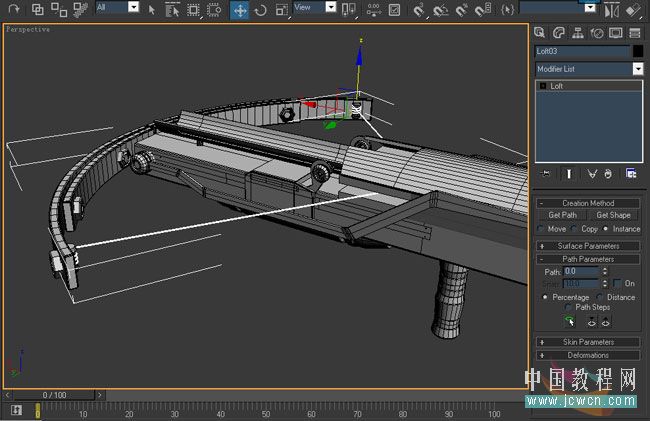Open Configure Modifier Sets icon
Screen dimensions: 650x421
point(631,174)
